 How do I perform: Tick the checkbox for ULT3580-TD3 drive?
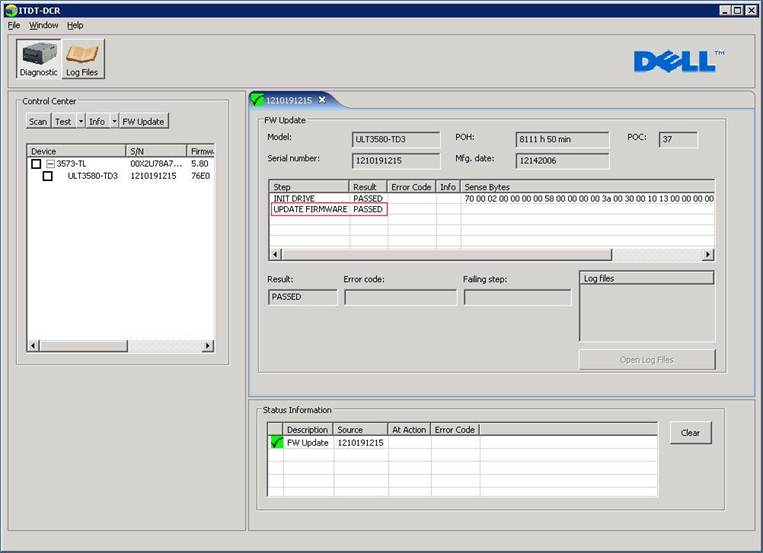tap(47, 176)
